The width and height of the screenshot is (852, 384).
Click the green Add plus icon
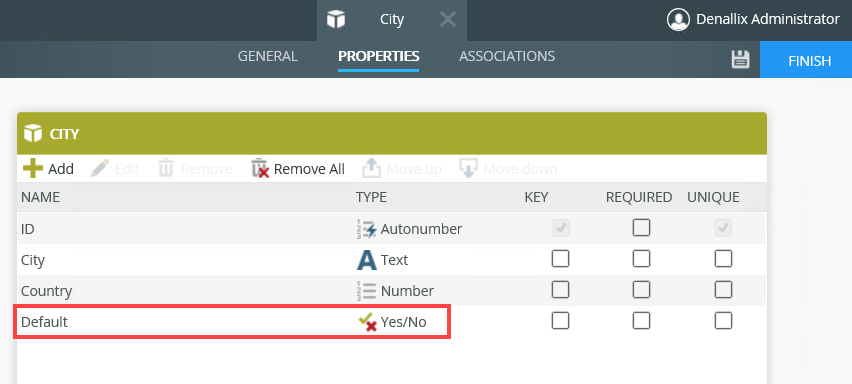tap(33, 168)
